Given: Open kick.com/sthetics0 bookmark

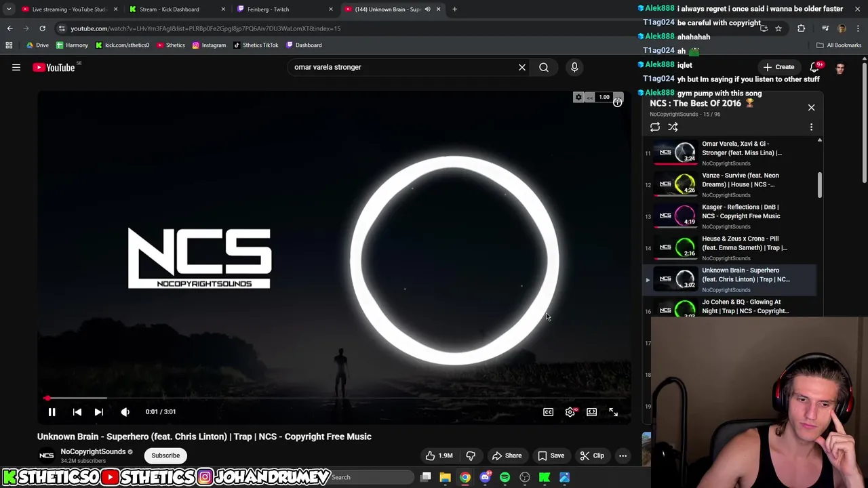Looking at the screenshot, I should pos(122,45).
